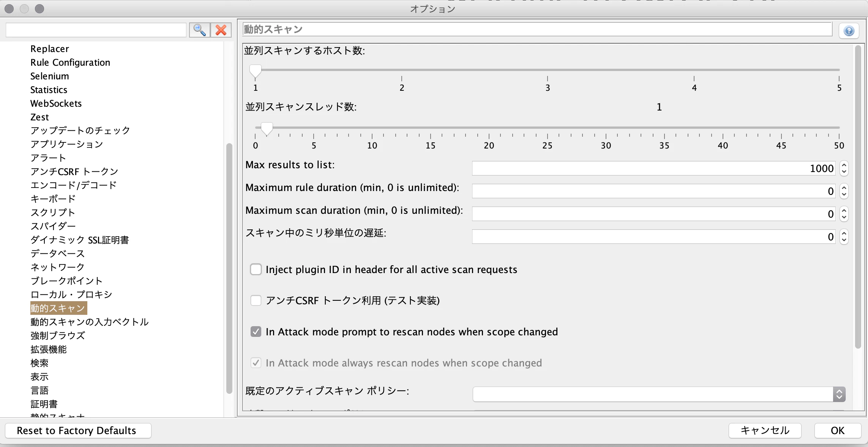The image size is (868, 447).
Task: Open 表示 options
Action: pyautogui.click(x=39, y=376)
